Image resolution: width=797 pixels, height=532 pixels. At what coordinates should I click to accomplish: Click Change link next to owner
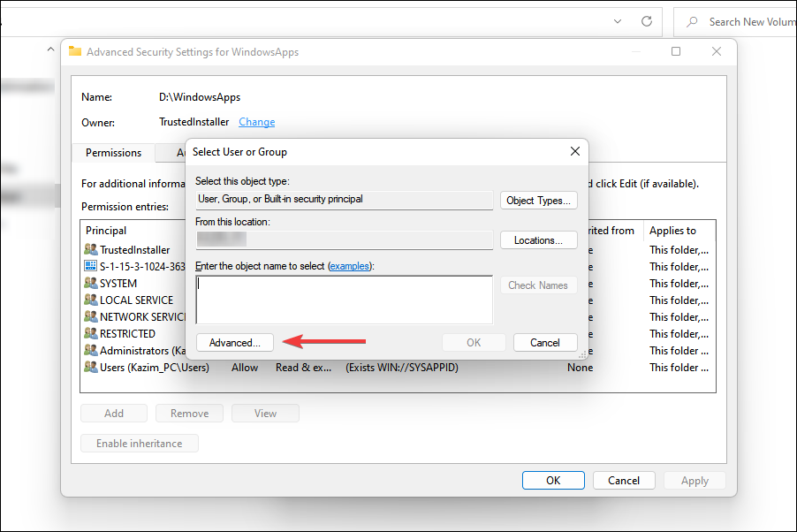(x=257, y=122)
